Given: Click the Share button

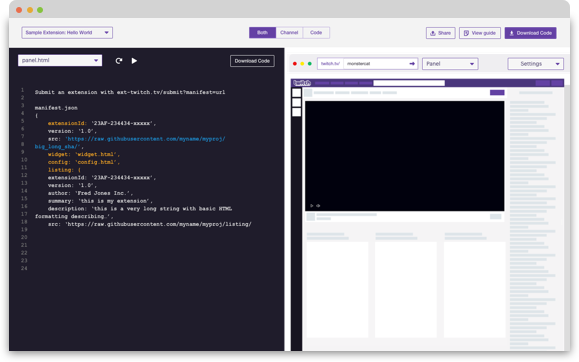Looking at the screenshot, I should click(x=441, y=33).
